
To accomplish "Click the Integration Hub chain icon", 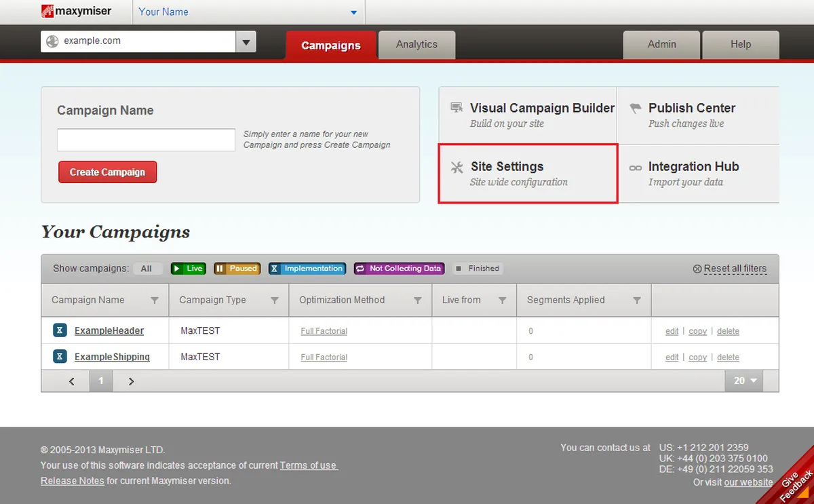I will click(635, 168).
